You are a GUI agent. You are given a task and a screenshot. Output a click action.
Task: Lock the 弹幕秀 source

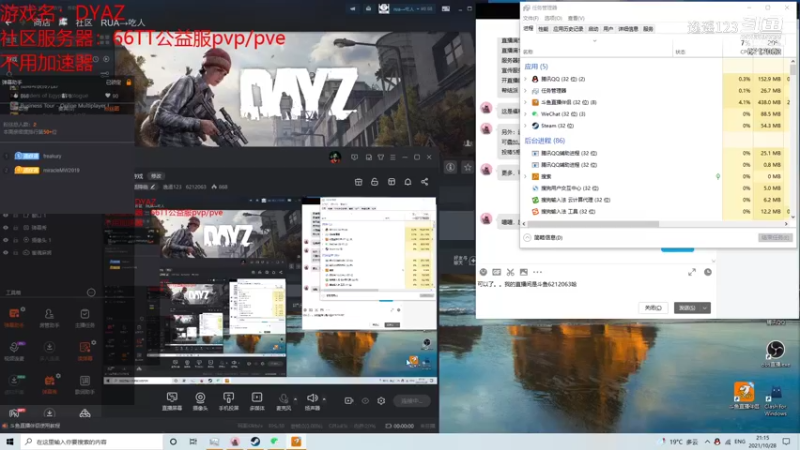point(16,228)
